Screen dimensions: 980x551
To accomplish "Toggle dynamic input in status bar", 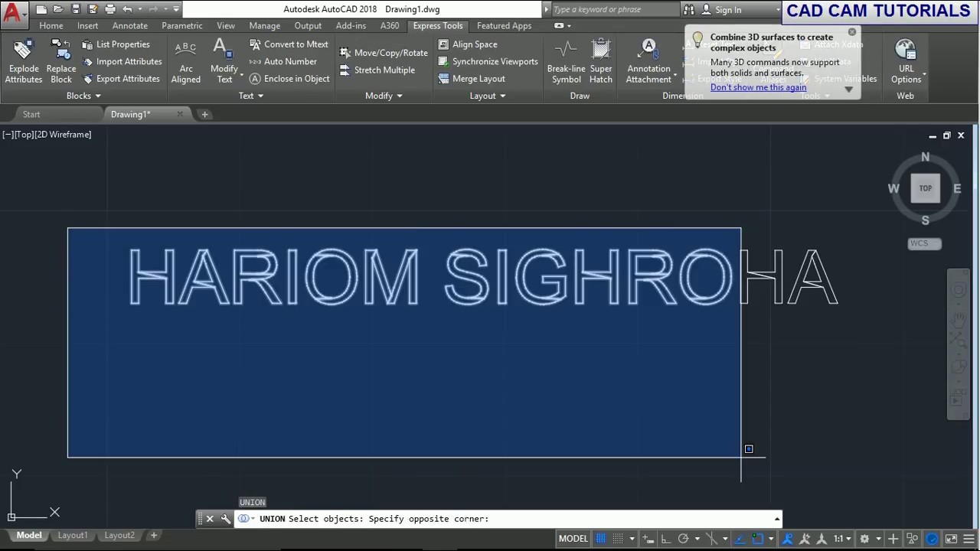I will tap(648, 539).
